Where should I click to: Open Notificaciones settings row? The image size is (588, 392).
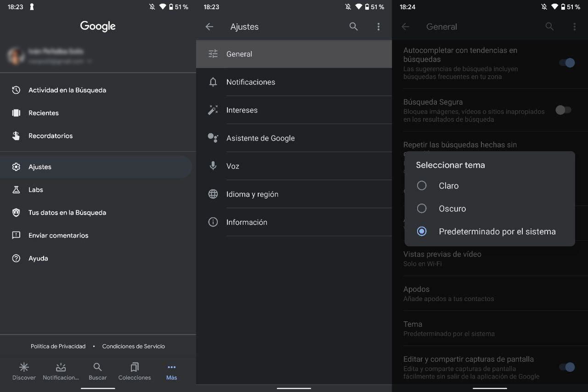[294, 82]
